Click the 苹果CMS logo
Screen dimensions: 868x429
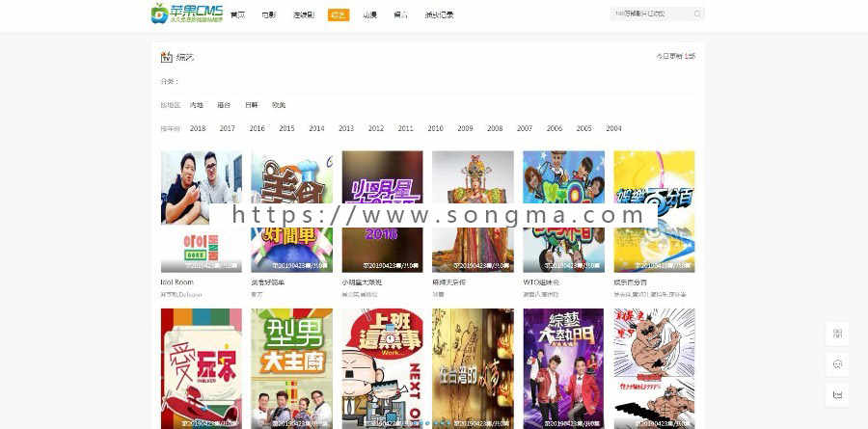pos(187,13)
